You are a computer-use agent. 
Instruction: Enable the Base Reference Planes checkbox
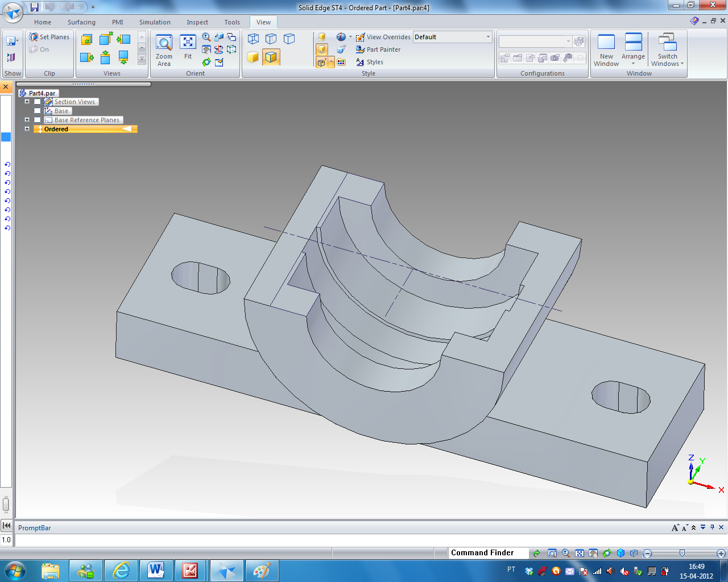click(38, 120)
